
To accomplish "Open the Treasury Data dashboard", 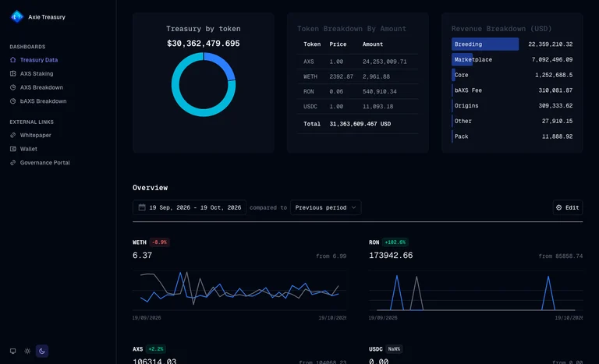I will coord(38,60).
